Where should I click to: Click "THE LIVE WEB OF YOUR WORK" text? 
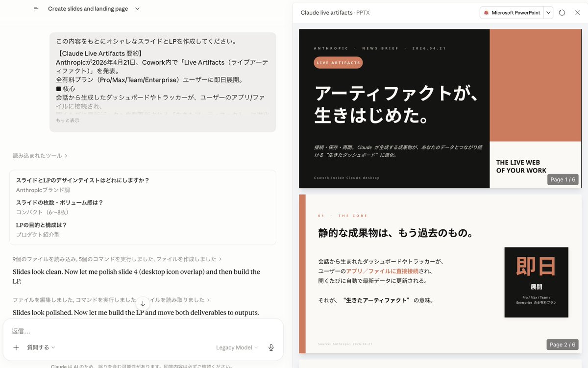pyautogui.click(x=521, y=166)
